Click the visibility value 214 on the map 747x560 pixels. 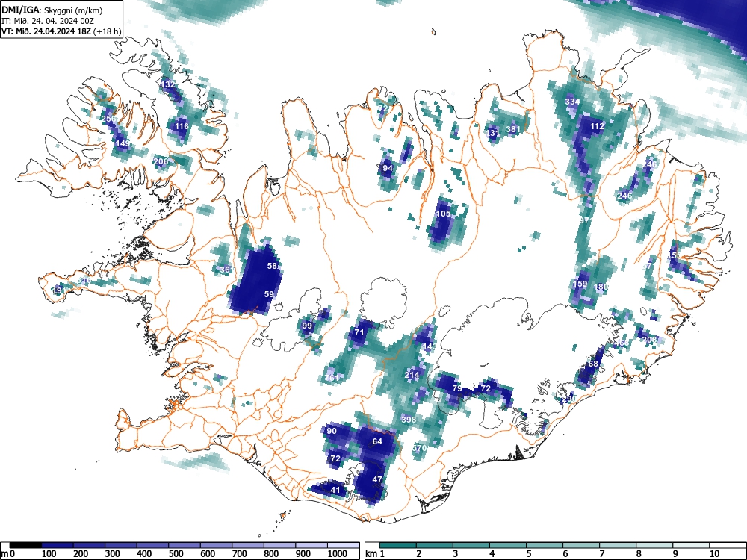(412, 375)
